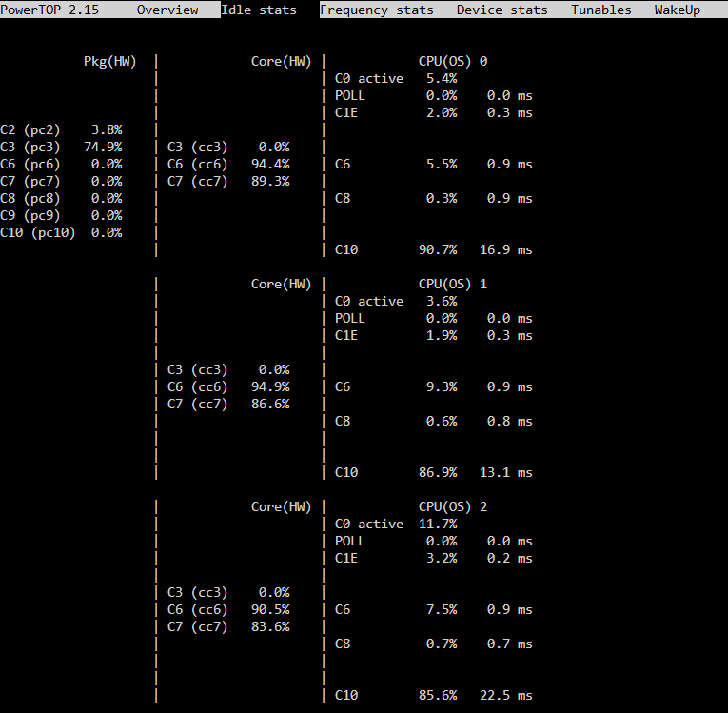Select the 16.9 ms C10 duration

(506, 250)
